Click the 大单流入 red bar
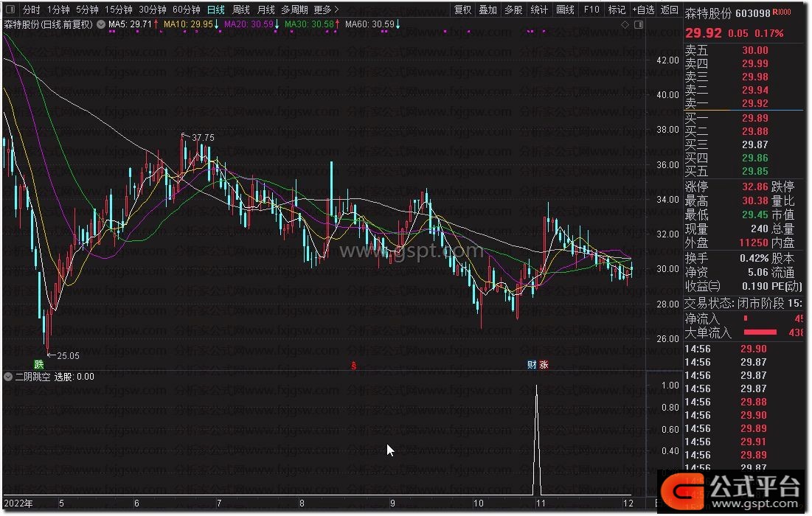812x516 pixels. point(760,332)
